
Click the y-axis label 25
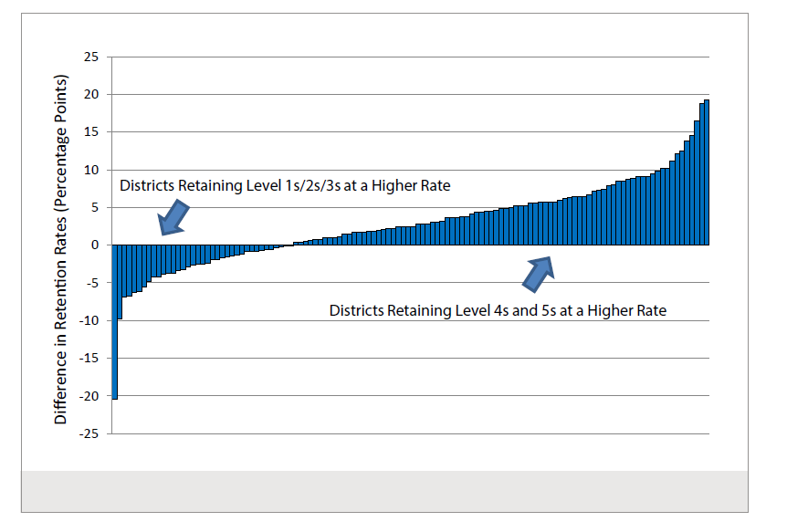(x=91, y=57)
